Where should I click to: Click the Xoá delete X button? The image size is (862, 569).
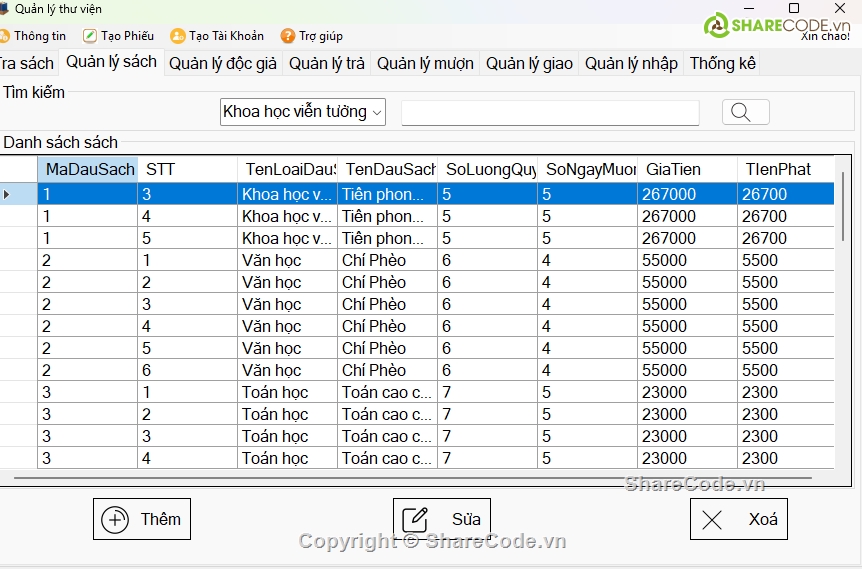738,519
